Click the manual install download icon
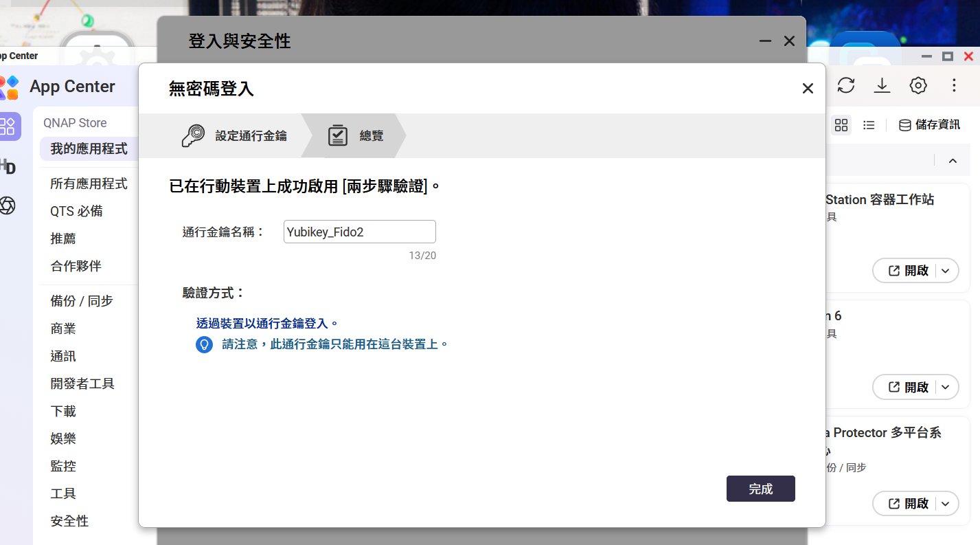The image size is (980, 545). tap(882, 85)
